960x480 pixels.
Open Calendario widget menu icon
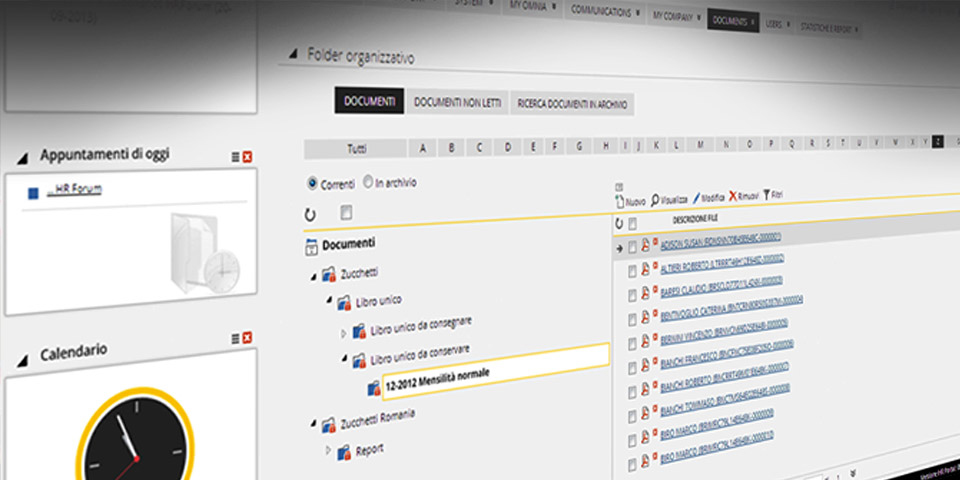(235, 338)
